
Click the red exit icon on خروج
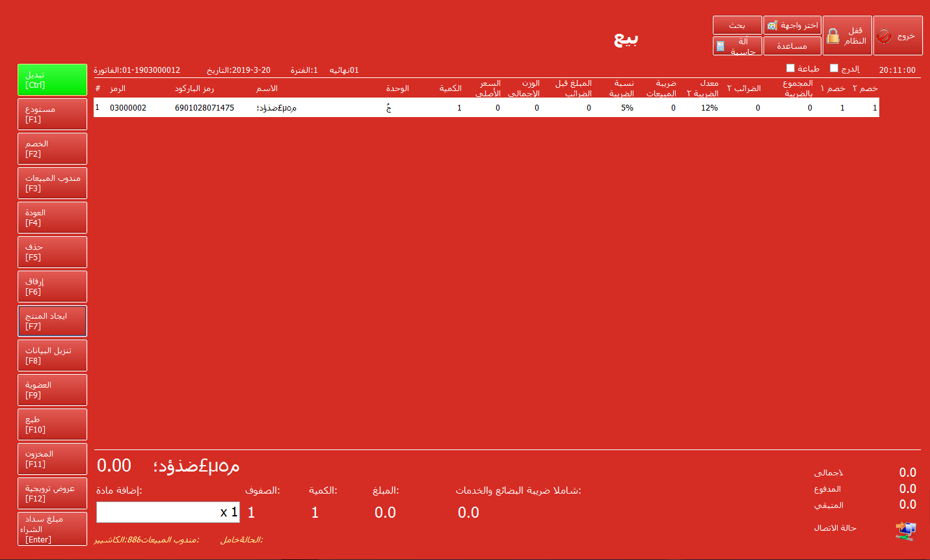[x=884, y=36]
